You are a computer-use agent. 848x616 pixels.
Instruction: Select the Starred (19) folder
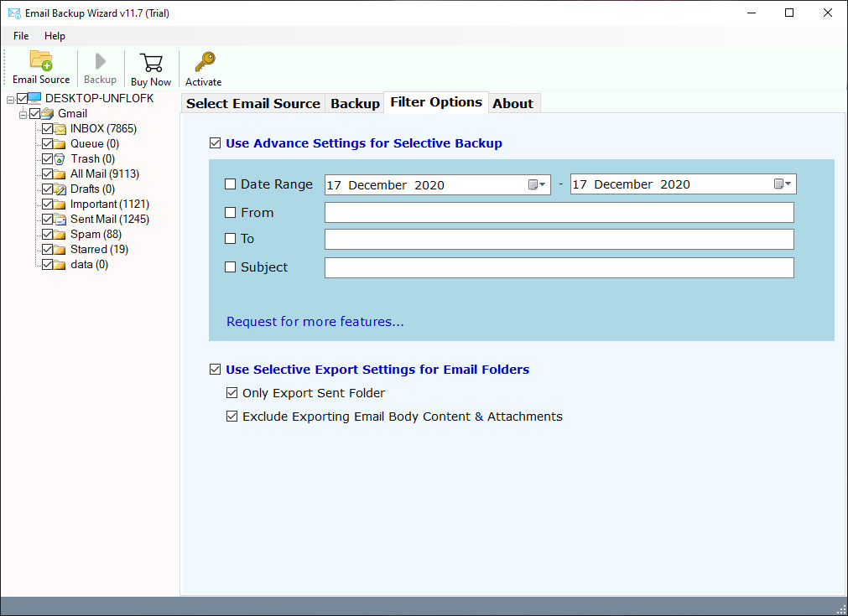pos(100,250)
